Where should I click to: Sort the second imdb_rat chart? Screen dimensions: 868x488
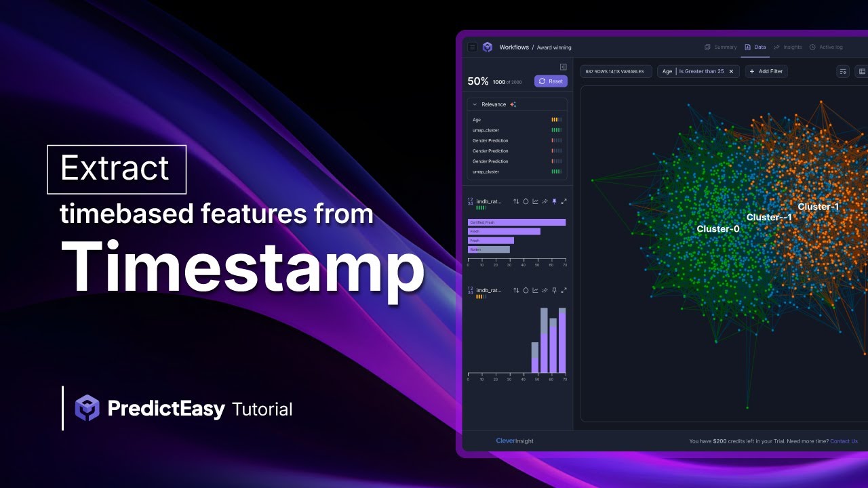[516, 290]
